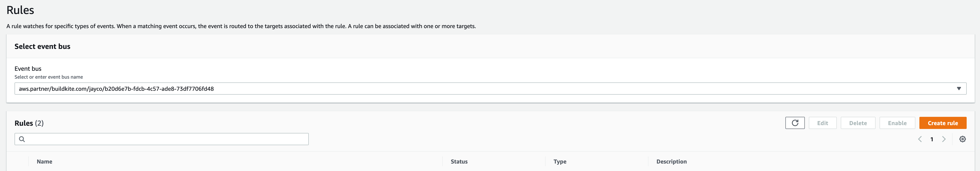Click the Rules (2) table heading
The height and width of the screenshot is (171, 980).
click(29, 123)
